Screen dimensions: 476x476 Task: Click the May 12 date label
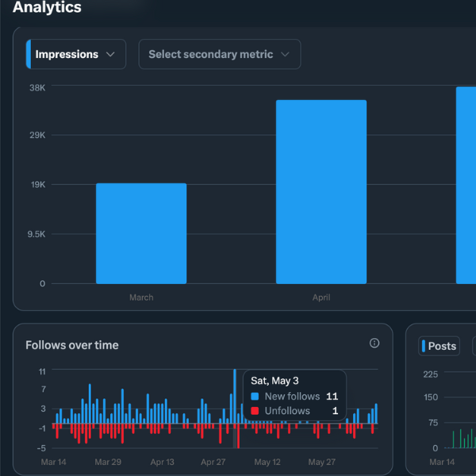[x=267, y=462]
